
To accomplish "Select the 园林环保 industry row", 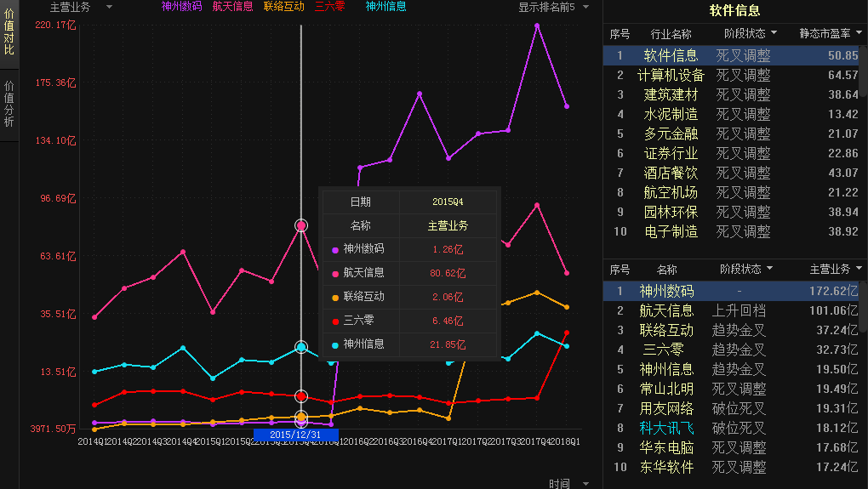I will (x=733, y=212).
